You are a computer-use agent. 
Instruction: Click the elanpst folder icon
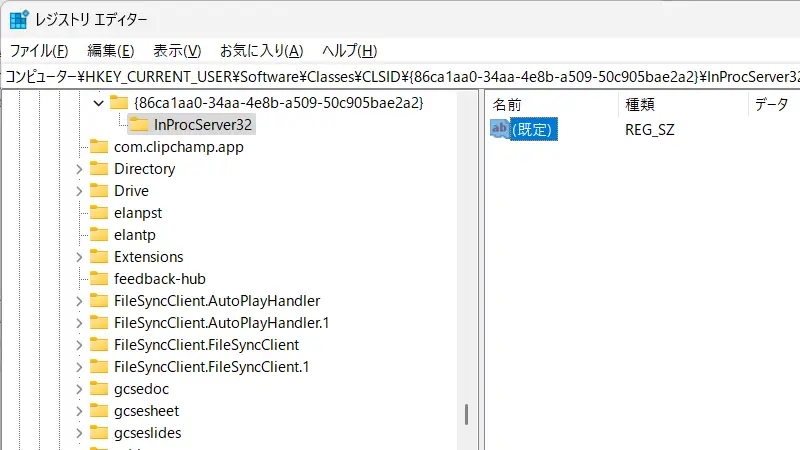coord(99,213)
